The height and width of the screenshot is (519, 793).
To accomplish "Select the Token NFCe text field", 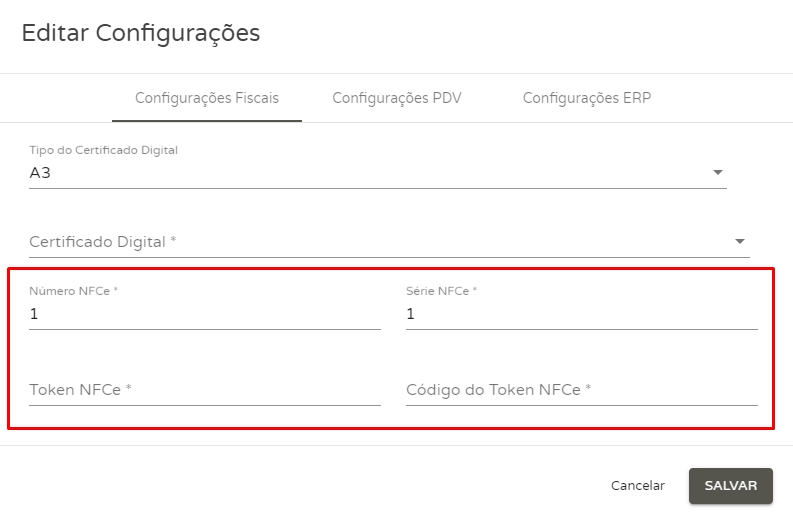I will [x=205, y=389].
